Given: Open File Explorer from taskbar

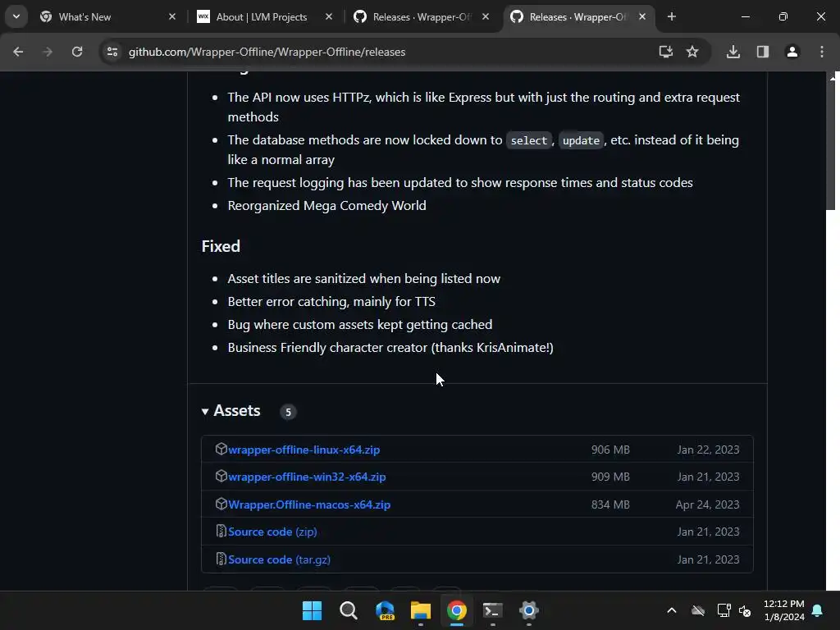Looking at the screenshot, I should (421, 610).
